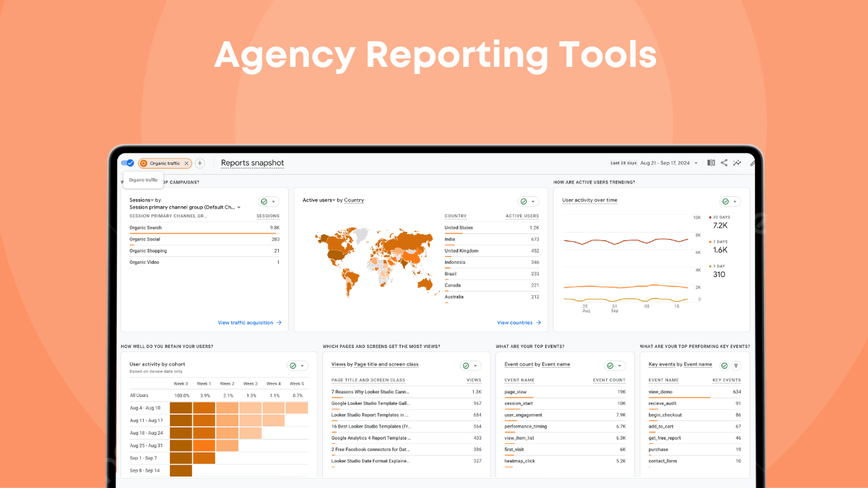Remove the Organic traffic comparison chip
Image resolution: width=868 pixels, height=488 pixels.
186,163
